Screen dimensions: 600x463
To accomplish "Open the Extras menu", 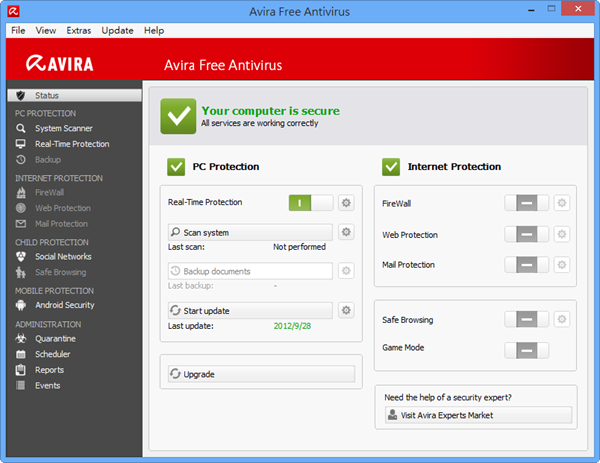I will tap(78, 31).
